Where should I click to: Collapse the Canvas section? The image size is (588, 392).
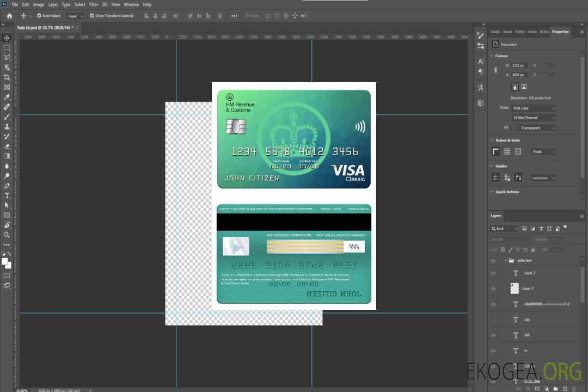point(492,56)
